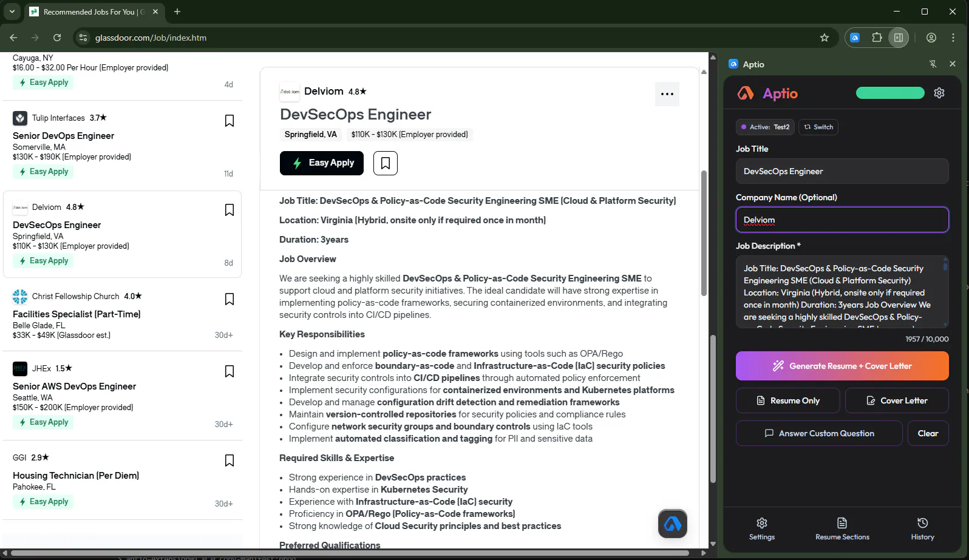Click the Active: Test2 profile chip
Screen dimensions: 969x560
click(766, 127)
